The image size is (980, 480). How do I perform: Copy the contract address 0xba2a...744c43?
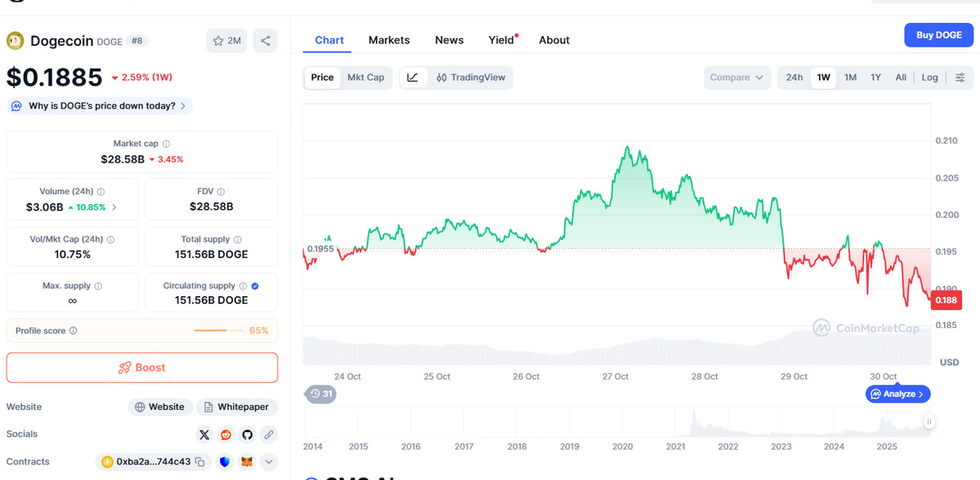pos(199,462)
